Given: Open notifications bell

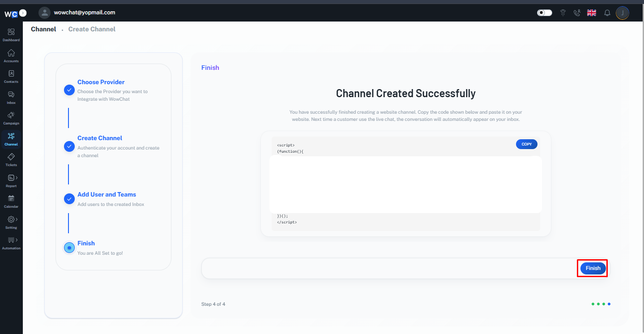Looking at the screenshot, I should coord(607,13).
